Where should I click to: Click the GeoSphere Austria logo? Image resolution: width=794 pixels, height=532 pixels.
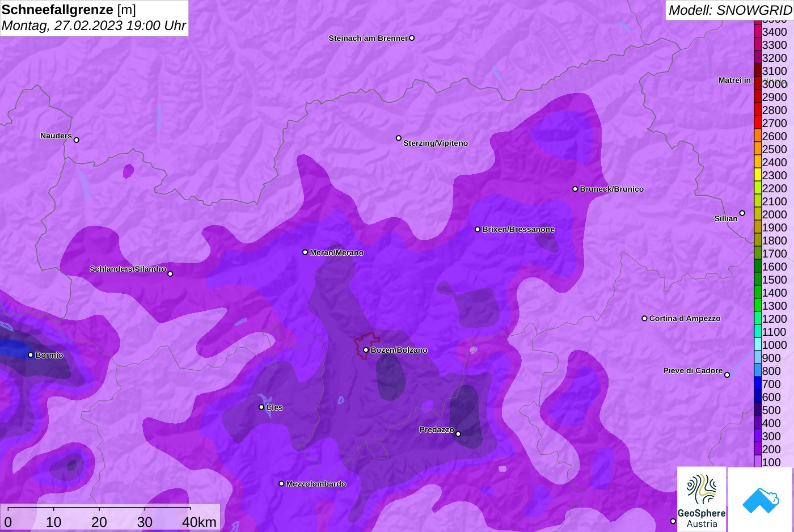click(x=702, y=499)
